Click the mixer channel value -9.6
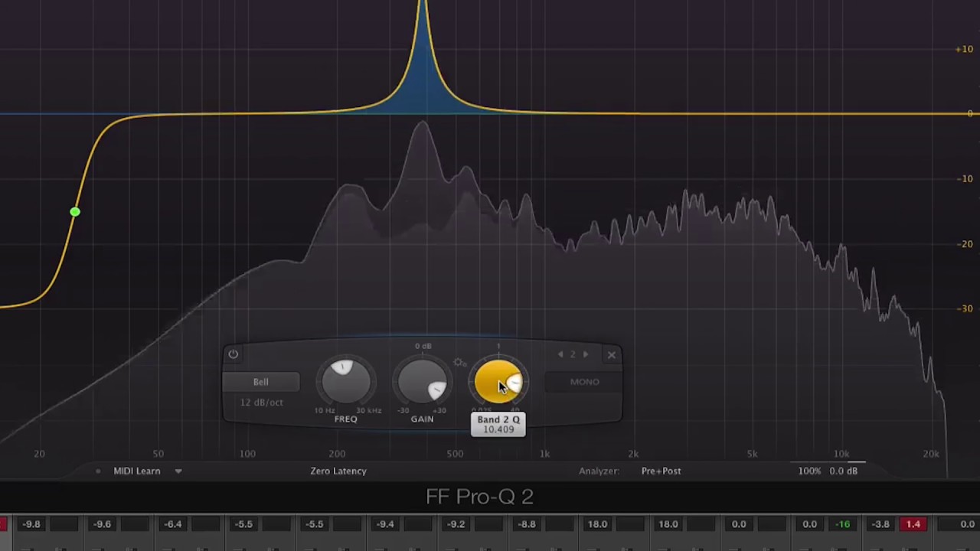Image resolution: width=980 pixels, height=551 pixels. click(102, 524)
